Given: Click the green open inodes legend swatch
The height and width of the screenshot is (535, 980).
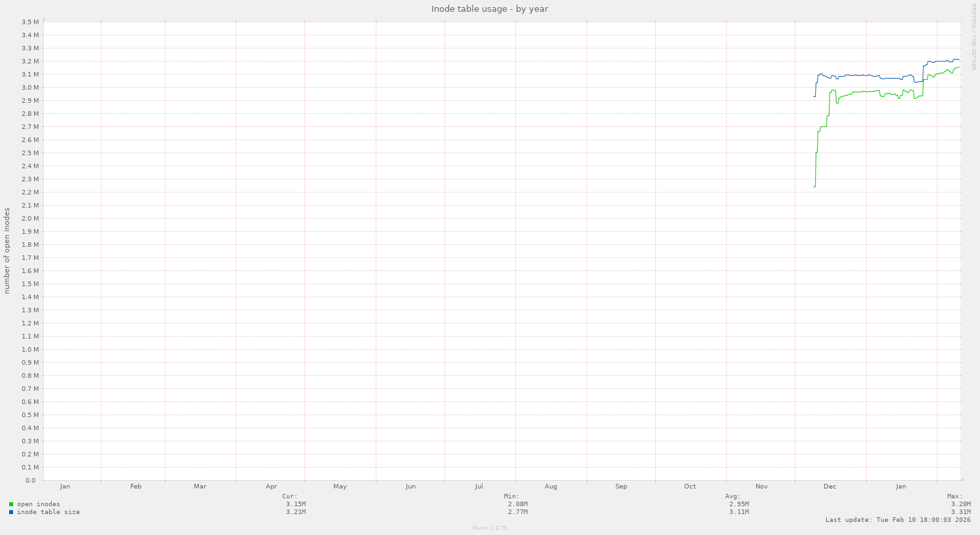Looking at the screenshot, I should coord(10,504).
